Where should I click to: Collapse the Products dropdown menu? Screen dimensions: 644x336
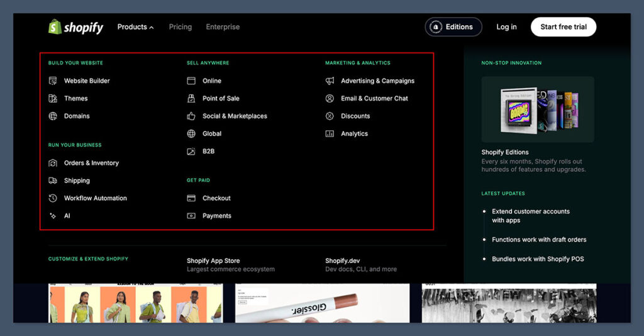click(135, 27)
